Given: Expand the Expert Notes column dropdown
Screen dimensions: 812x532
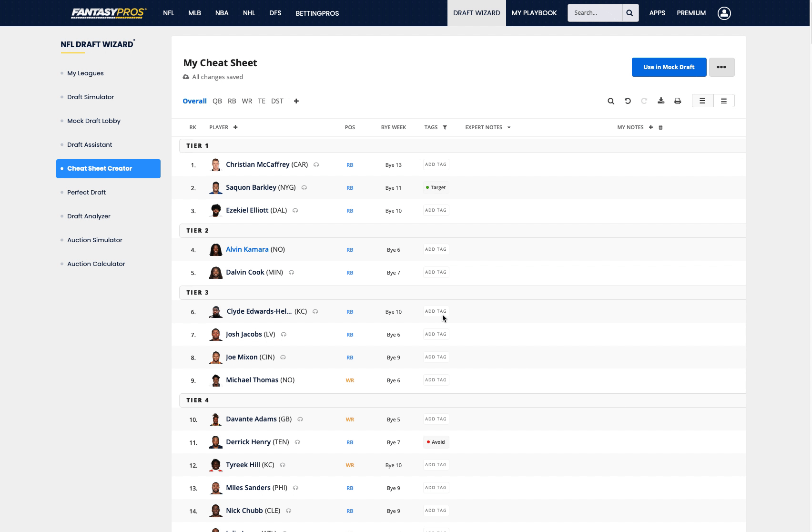Looking at the screenshot, I should (x=509, y=127).
